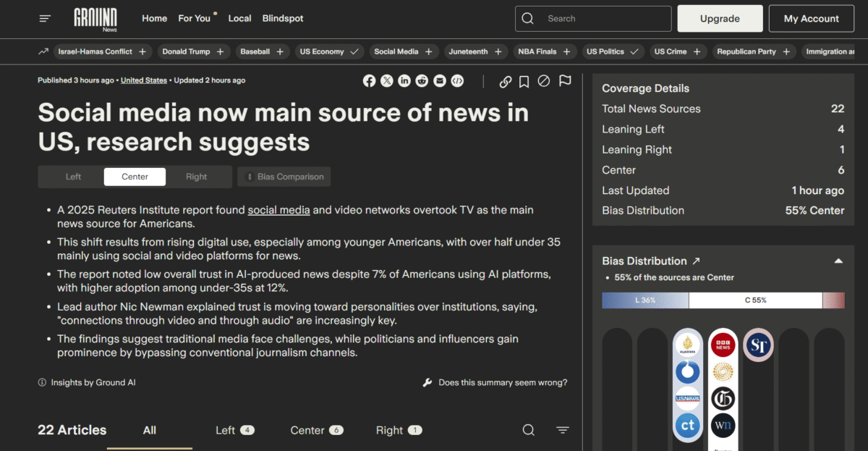Flag this article
This screenshot has width=868, height=451.
coord(565,81)
